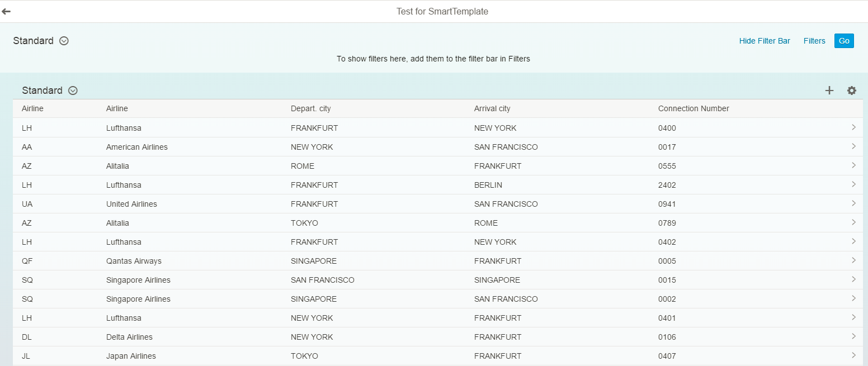Viewport: 868px width, 366px height.
Task: Select Singapore Airlines row 0015
Action: [438, 280]
